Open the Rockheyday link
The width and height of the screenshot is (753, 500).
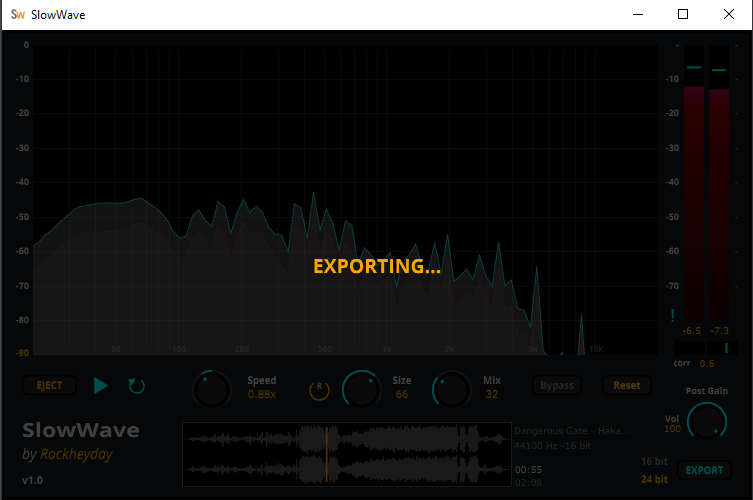(76, 454)
